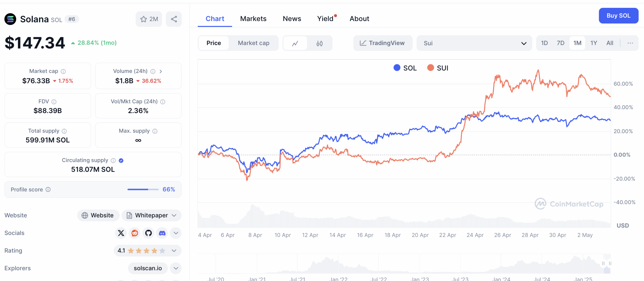Screen dimensions: 644x281
Task: Select the Price chart toggle
Action: point(214,43)
